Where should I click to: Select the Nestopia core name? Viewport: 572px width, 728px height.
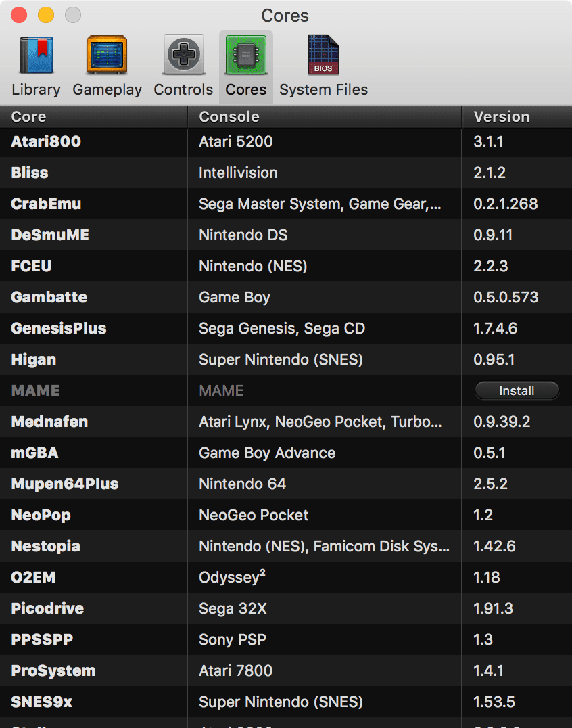[x=45, y=546]
